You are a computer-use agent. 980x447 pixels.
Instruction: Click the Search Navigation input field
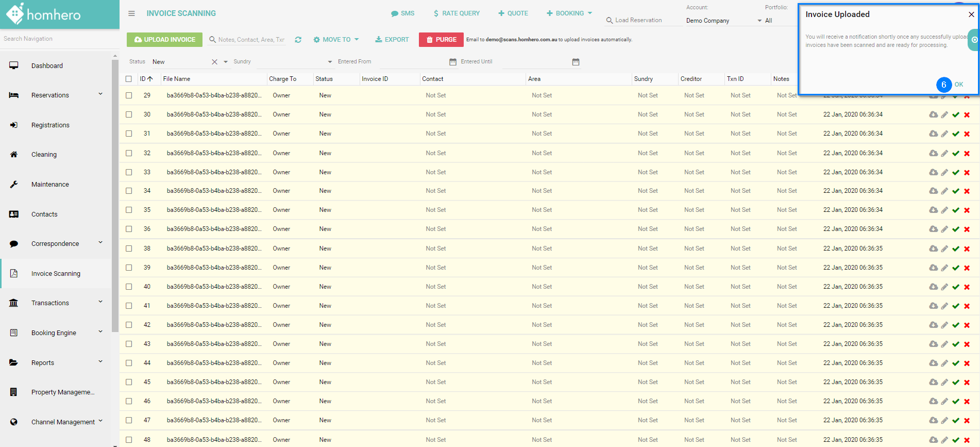(57, 39)
